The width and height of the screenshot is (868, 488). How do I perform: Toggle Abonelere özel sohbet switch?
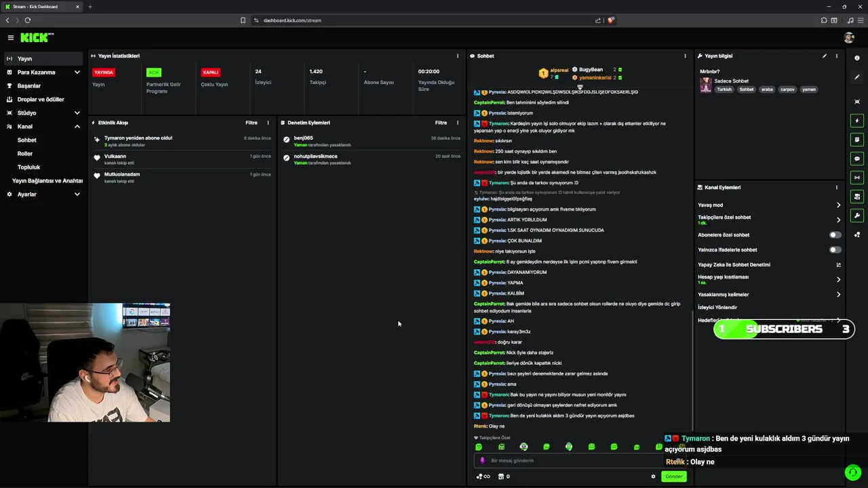[835, 235]
